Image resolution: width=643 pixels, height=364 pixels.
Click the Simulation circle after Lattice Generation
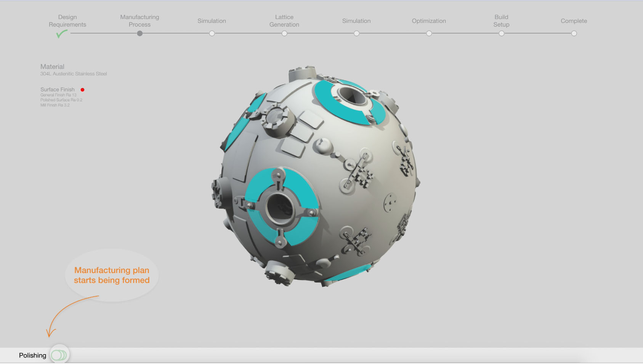[x=356, y=34]
